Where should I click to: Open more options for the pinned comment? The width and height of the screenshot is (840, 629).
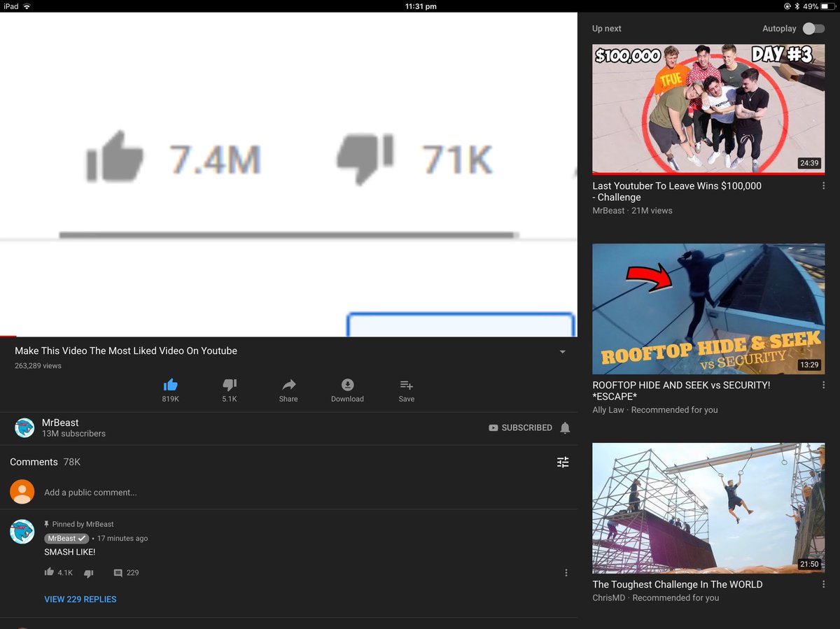tap(566, 572)
